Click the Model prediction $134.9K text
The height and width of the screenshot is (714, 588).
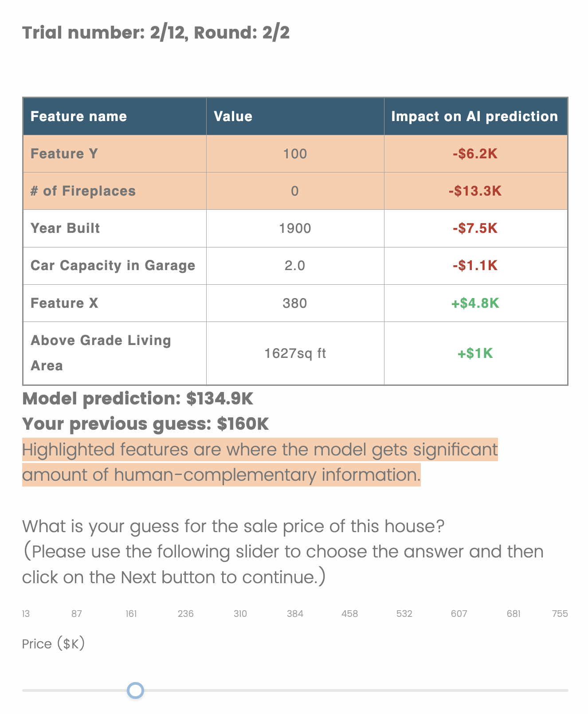point(137,399)
